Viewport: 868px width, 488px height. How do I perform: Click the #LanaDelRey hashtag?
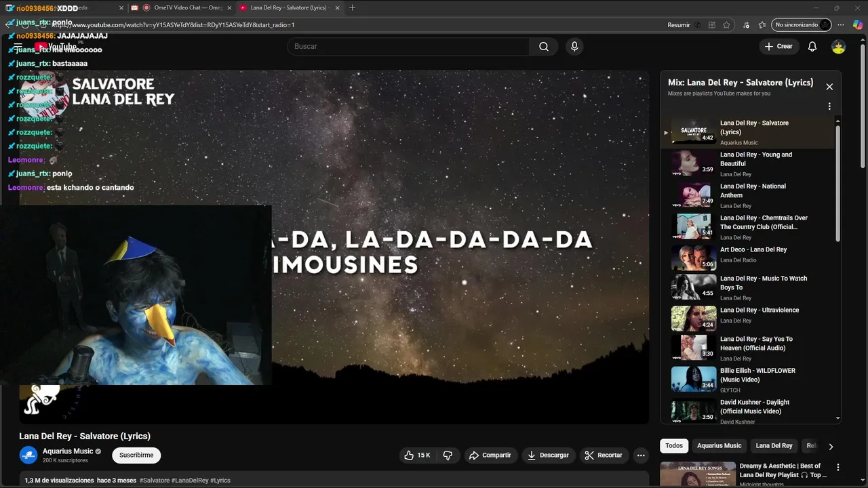190,480
